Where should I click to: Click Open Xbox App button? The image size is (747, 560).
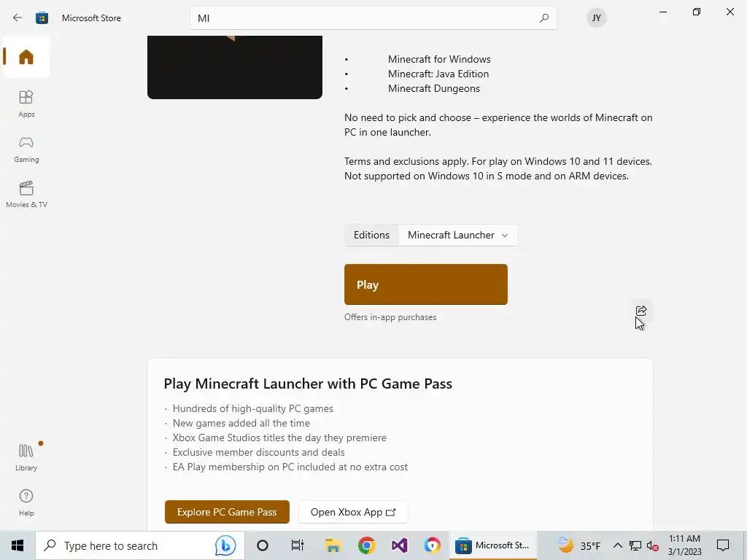(x=353, y=512)
